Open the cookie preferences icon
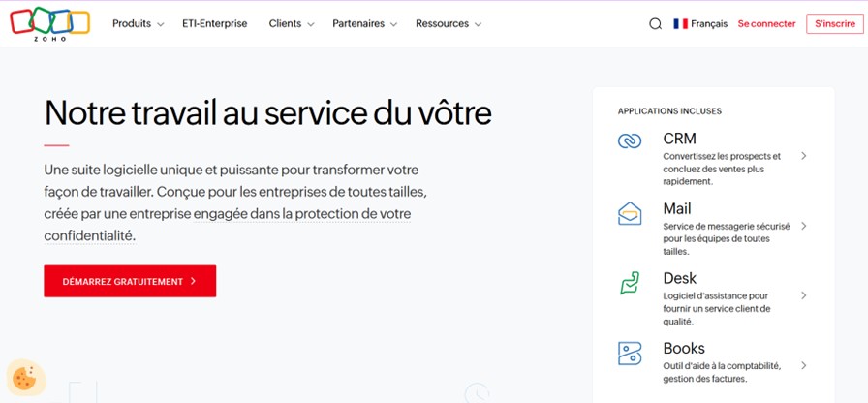 tap(23, 376)
